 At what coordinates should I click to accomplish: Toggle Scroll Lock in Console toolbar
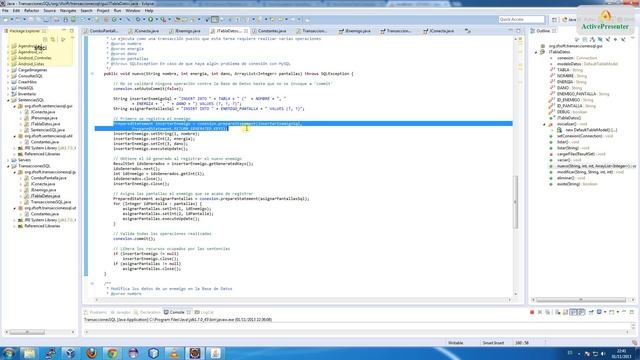point(565,312)
